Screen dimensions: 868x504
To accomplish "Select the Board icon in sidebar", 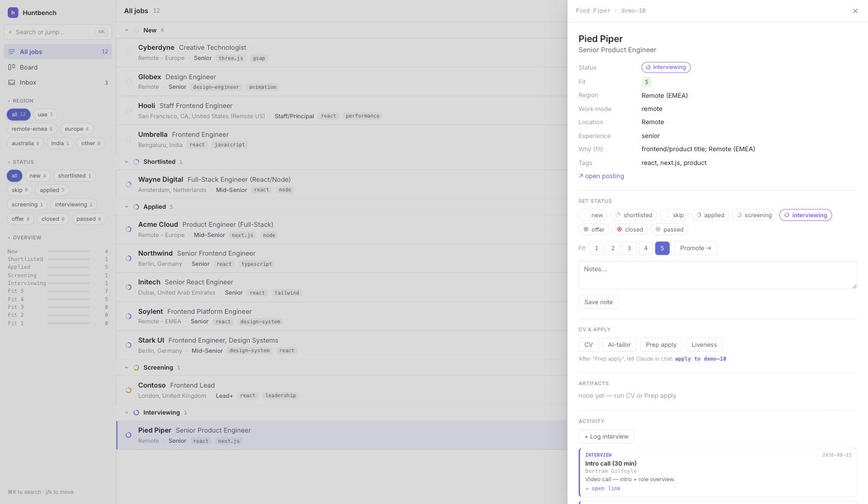I will pos(11,67).
